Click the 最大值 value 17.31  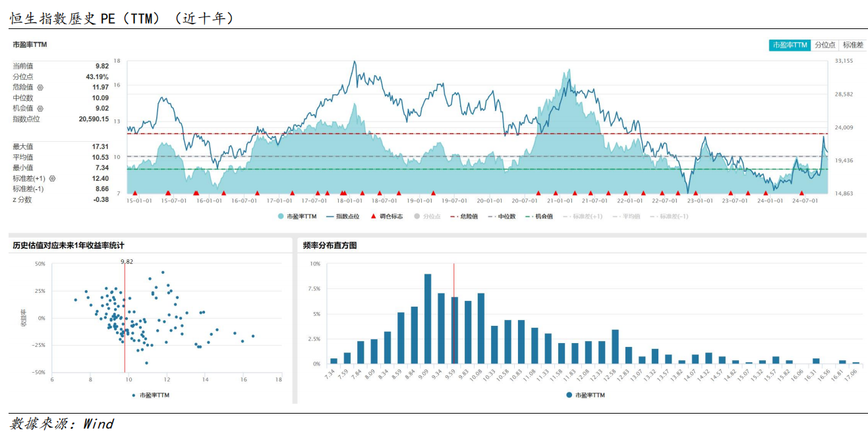coord(101,146)
